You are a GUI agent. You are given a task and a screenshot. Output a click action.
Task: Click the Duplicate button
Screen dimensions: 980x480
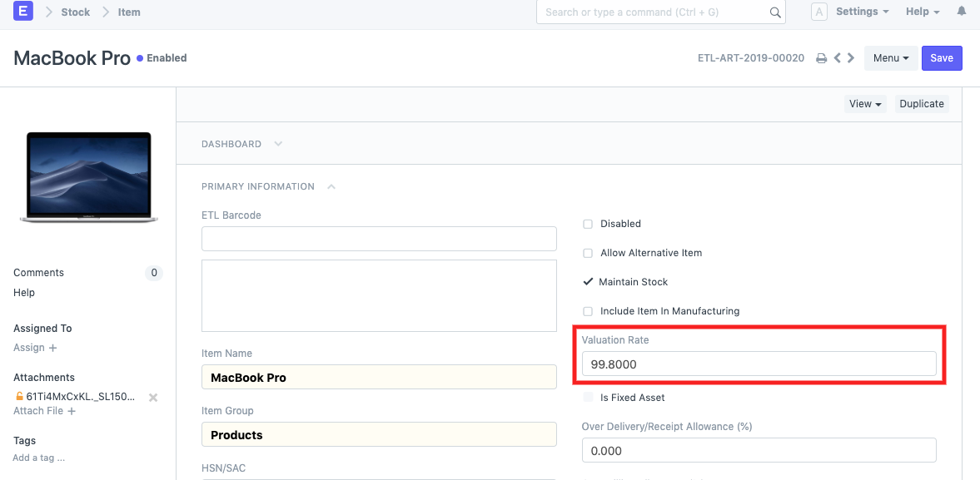[x=922, y=104]
